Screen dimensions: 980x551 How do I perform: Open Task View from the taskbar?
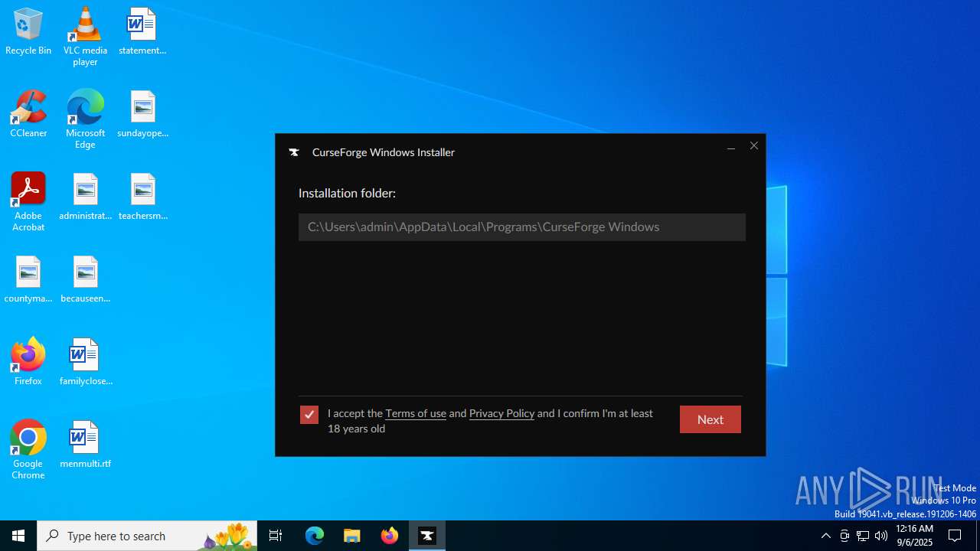coord(276,536)
